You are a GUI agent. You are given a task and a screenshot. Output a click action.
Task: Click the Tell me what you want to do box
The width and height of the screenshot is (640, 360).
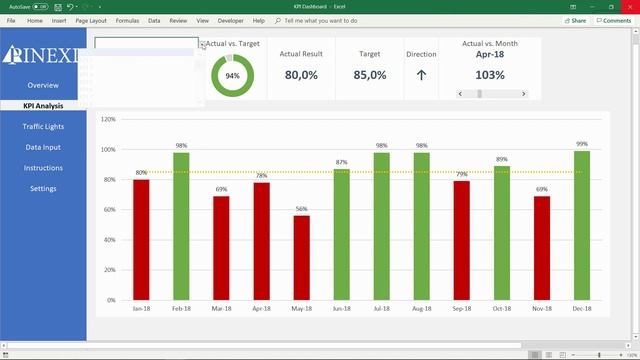click(x=320, y=20)
